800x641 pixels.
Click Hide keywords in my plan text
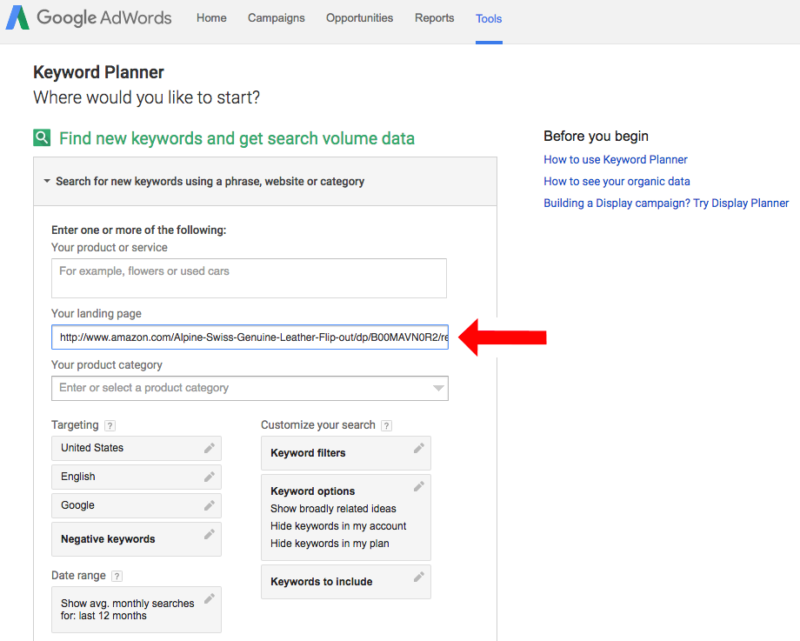330,544
